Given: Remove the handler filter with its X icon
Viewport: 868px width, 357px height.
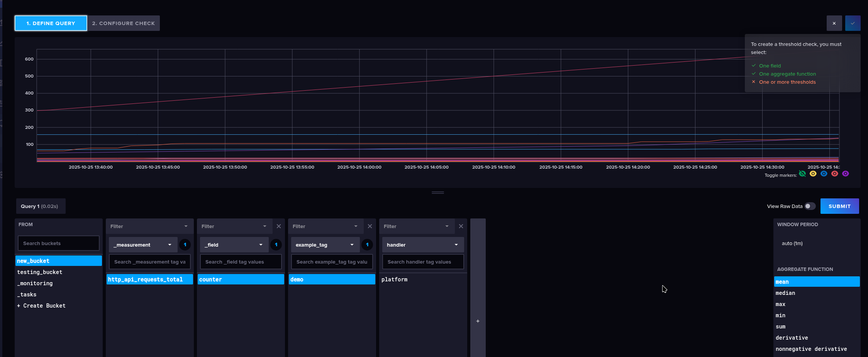Looking at the screenshot, I should tap(461, 226).
